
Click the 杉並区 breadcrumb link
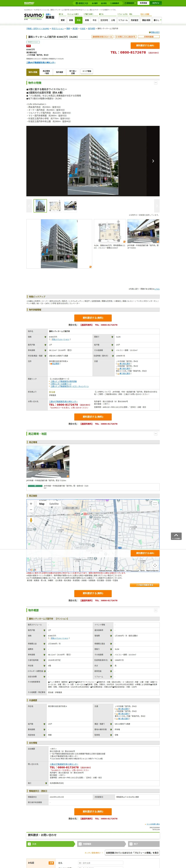point(83,29)
